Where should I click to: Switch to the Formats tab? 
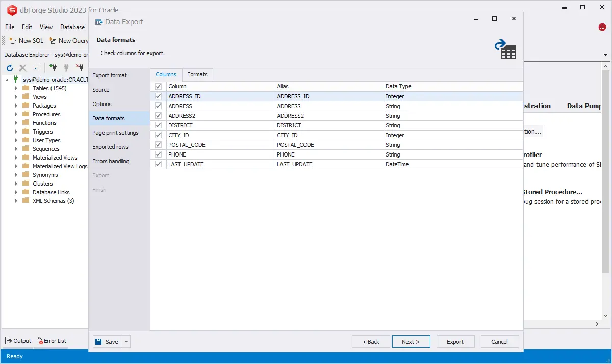click(197, 74)
